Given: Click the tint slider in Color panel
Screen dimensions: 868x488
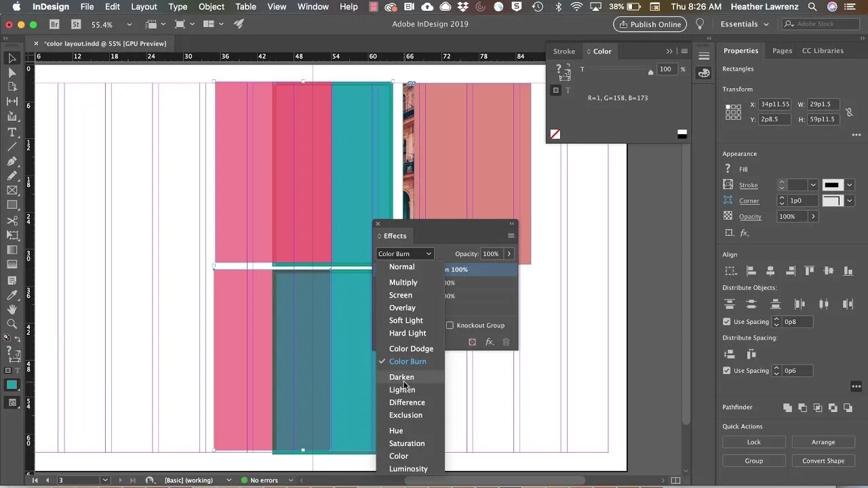Looking at the screenshot, I should click(x=619, y=70).
